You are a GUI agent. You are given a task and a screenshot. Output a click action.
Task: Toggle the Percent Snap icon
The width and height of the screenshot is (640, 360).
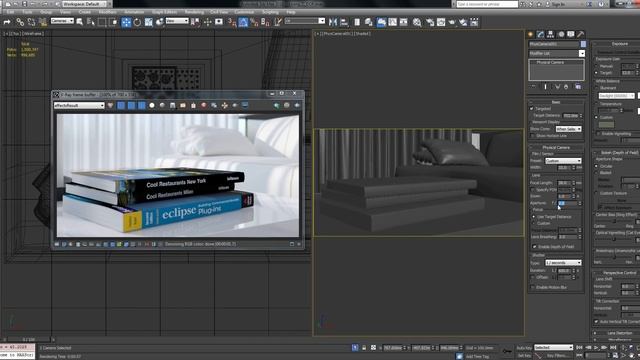(254, 22)
